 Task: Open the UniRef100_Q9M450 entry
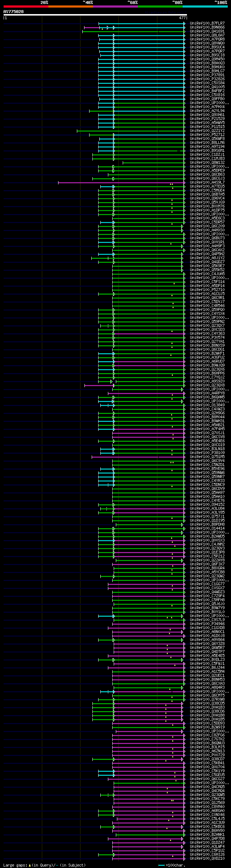[x=207, y=59]
